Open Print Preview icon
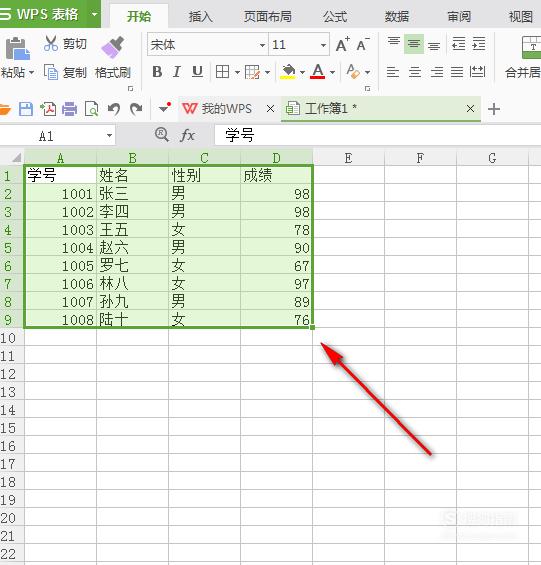541x565 pixels. (x=92, y=108)
